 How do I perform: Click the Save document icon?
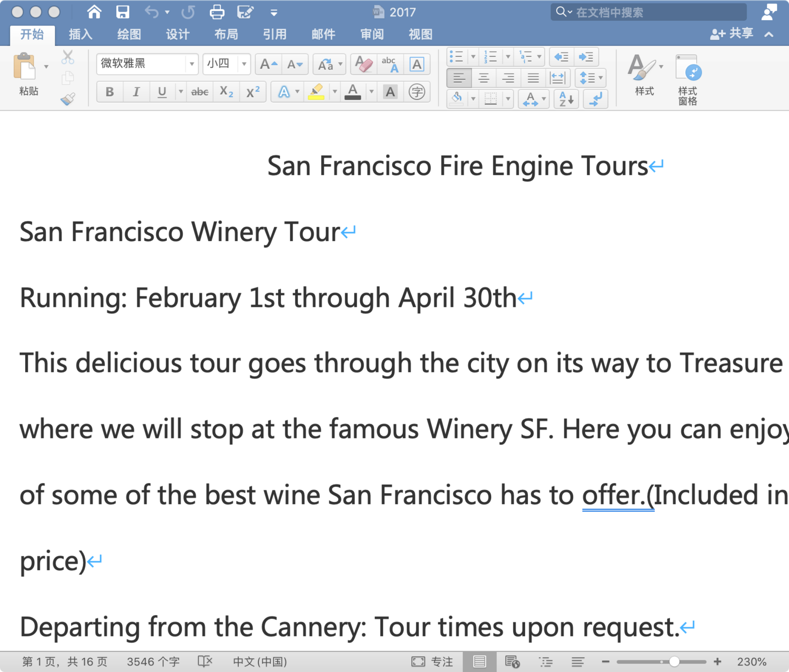(x=123, y=12)
